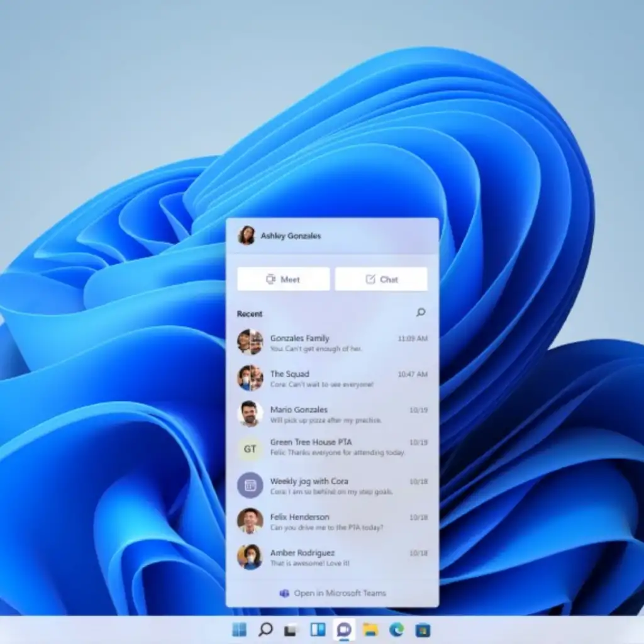Launch File Explorer from taskbar
The image size is (644, 644).
pyautogui.click(x=370, y=630)
